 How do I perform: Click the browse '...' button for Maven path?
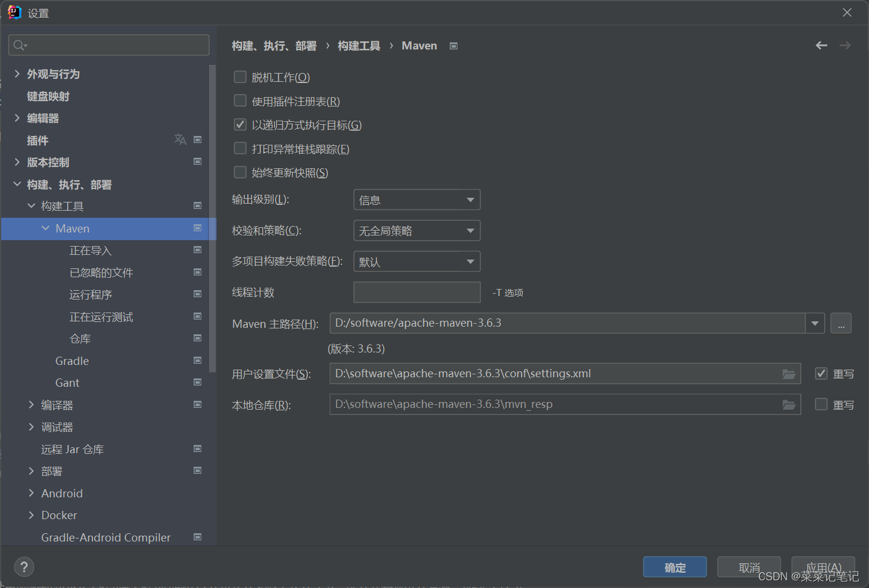click(x=841, y=323)
